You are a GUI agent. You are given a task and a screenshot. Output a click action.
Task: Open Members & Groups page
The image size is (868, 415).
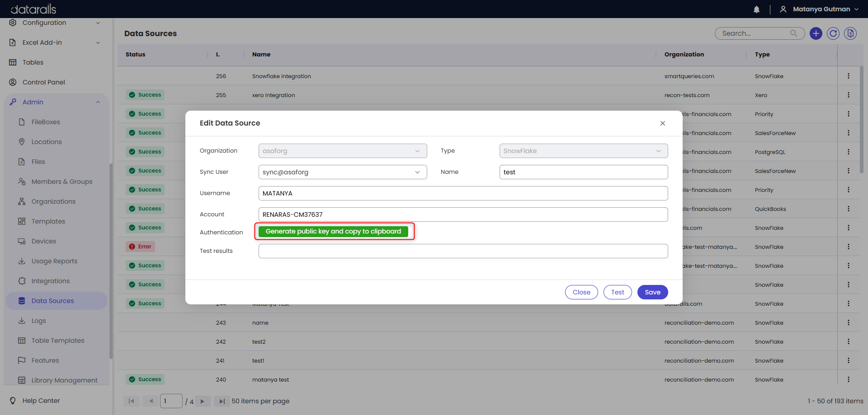[62, 182]
